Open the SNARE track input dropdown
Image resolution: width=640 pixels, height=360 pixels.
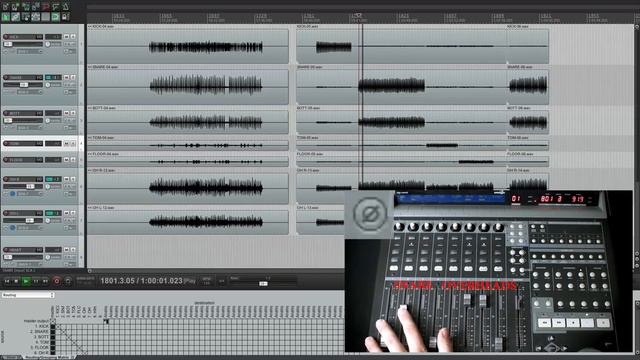29,92
